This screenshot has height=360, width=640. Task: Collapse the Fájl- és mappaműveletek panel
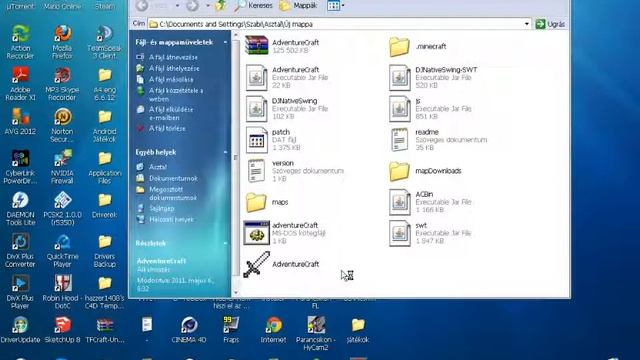225,42
